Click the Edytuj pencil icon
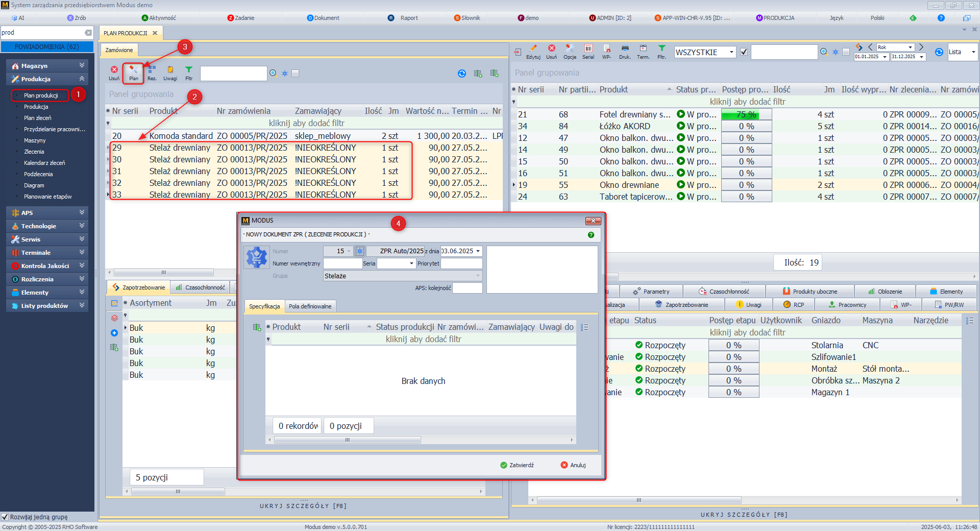980x531 pixels. 533,51
